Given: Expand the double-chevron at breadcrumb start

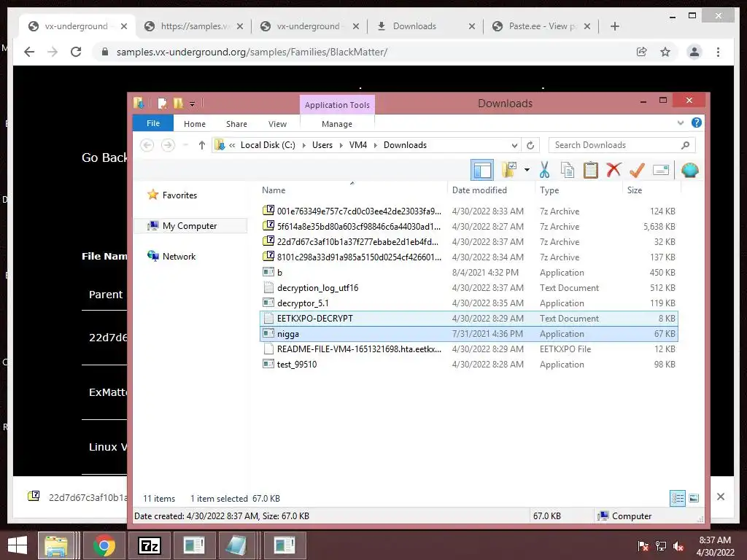Looking at the screenshot, I should point(232,145).
